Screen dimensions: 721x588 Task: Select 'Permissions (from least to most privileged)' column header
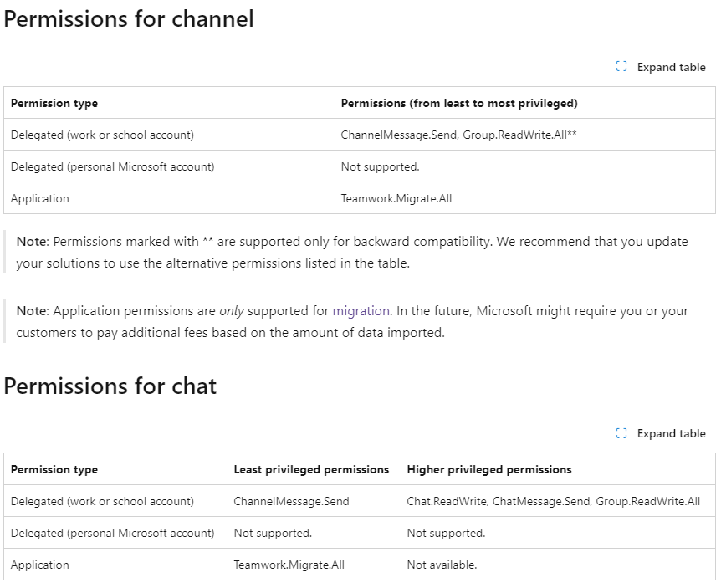(x=458, y=104)
